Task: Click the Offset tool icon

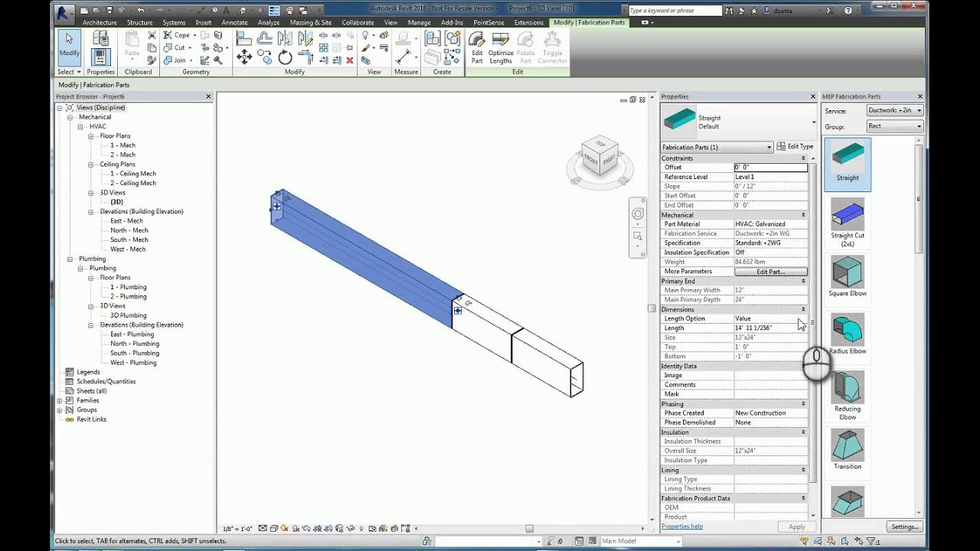Action: point(265,38)
